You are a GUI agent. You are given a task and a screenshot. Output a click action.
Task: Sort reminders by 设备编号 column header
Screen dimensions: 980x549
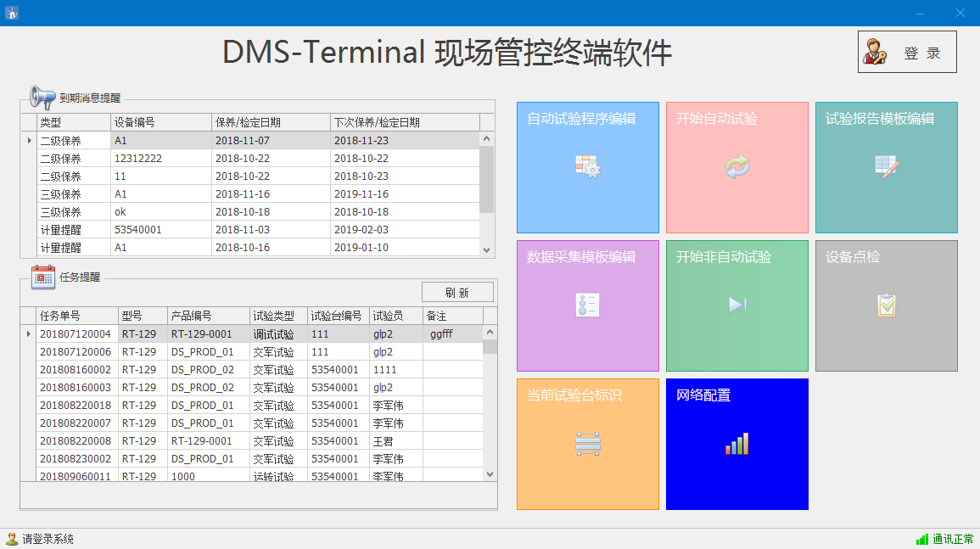click(161, 122)
